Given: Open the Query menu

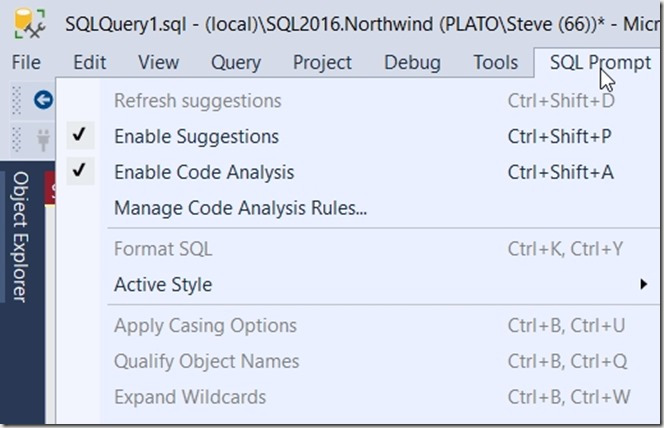Looking at the screenshot, I should coord(235,62).
